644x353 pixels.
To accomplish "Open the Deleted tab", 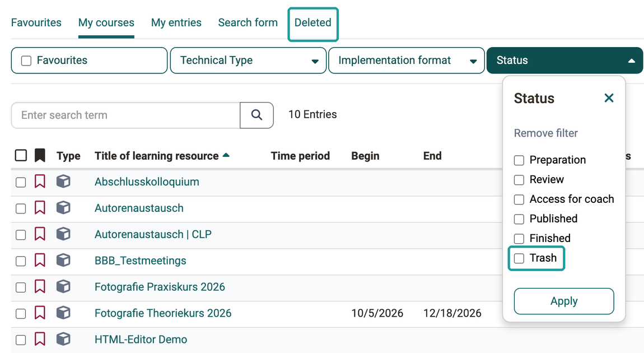I will point(313,22).
